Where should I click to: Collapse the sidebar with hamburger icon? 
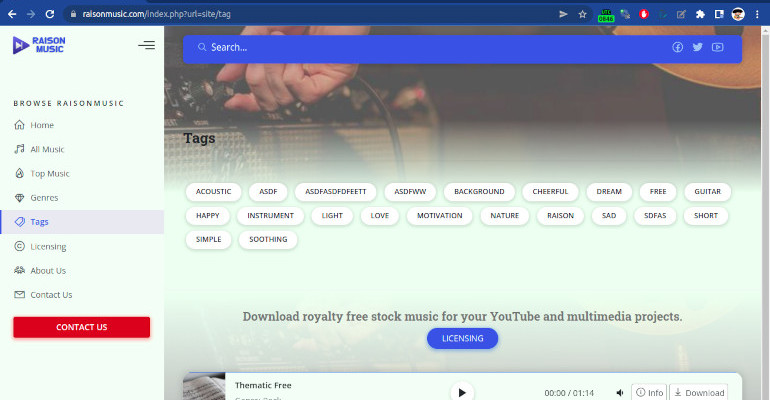[x=146, y=45]
